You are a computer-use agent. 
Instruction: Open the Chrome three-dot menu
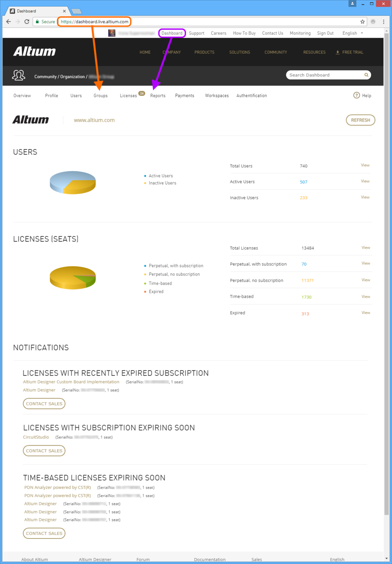384,22
